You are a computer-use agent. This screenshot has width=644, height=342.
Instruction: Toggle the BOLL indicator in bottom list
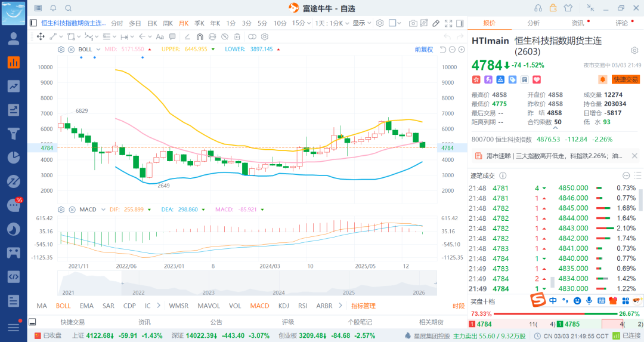(63, 306)
